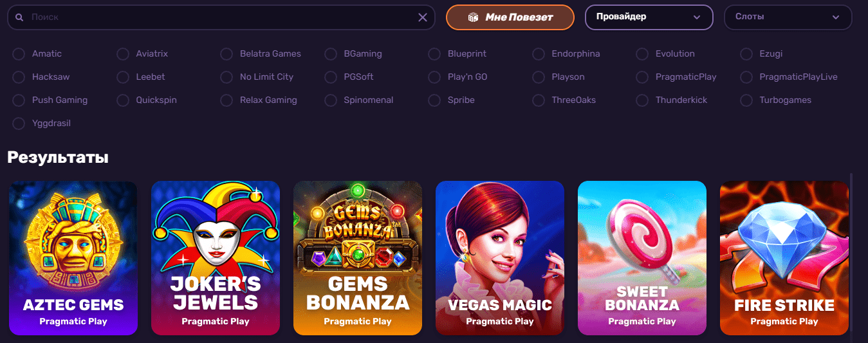Enable the PragmaticPlay provider filter

pyautogui.click(x=642, y=77)
